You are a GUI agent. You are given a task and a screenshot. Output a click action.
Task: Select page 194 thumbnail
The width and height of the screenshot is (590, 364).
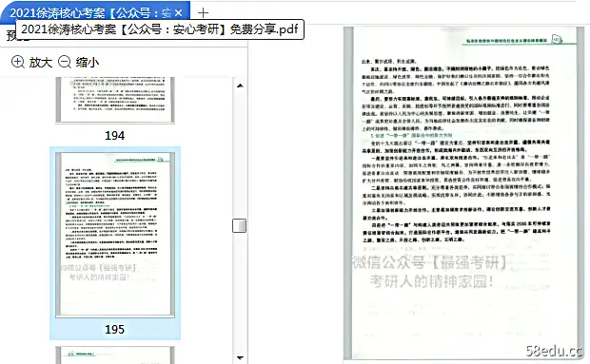[115, 100]
